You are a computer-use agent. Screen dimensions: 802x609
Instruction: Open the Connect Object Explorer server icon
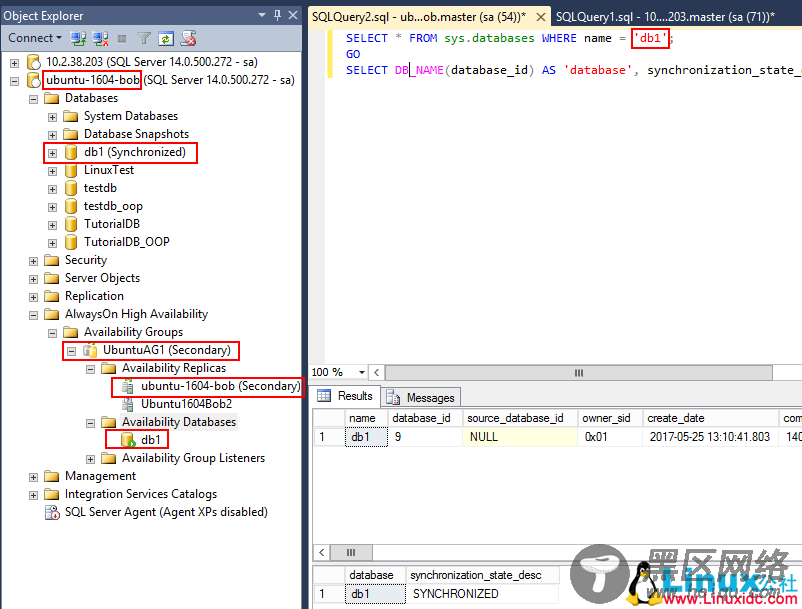(x=77, y=37)
